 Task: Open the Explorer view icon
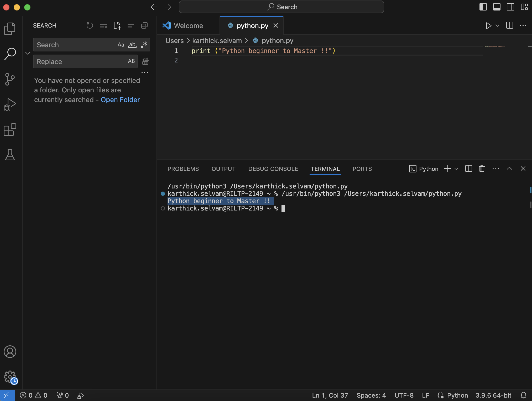point(10,29)
